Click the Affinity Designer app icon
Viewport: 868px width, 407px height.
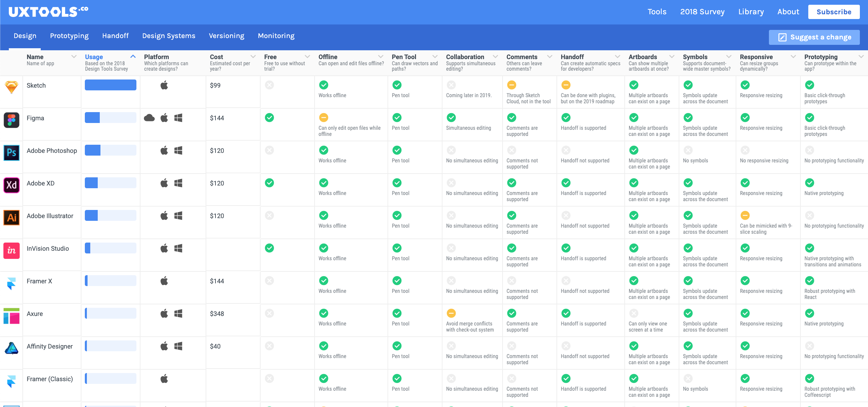pyautogui.click(x=12, y=348)
